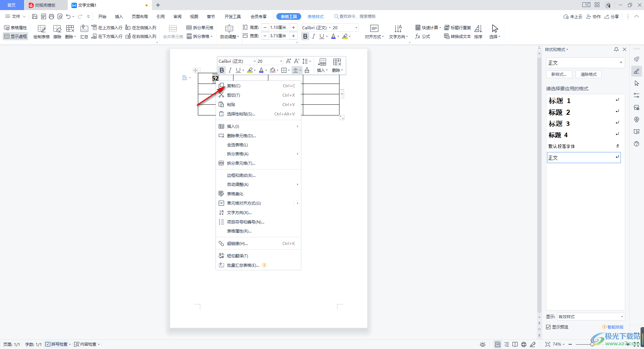Screen dimensions: 644x349
Task: Click ribbon font color button
Action: (333, 36)
